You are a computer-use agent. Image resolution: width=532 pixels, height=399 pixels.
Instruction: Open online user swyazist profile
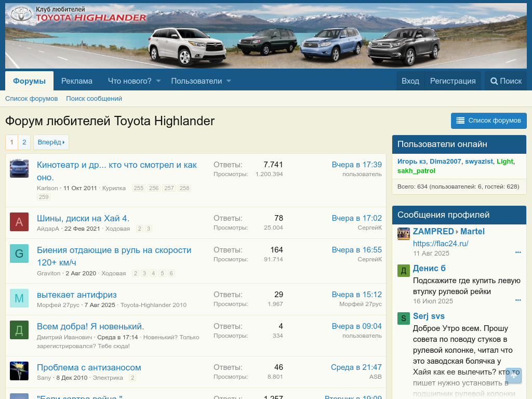478,162
